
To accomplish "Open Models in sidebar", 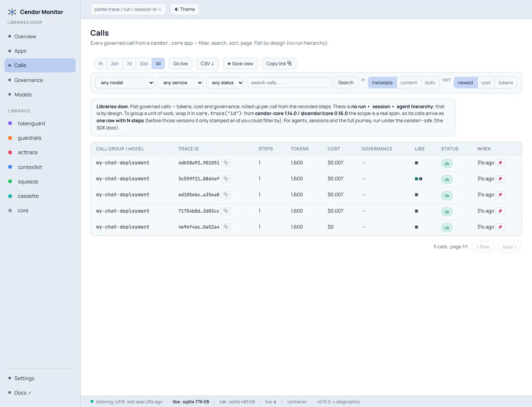I will pos(40,94).
